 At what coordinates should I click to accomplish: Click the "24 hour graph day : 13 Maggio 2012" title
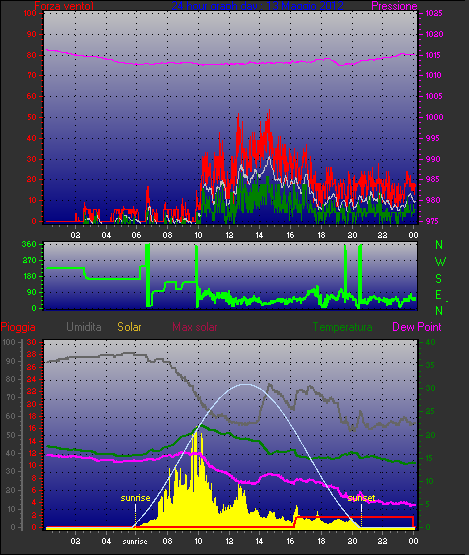click(257, 6)
